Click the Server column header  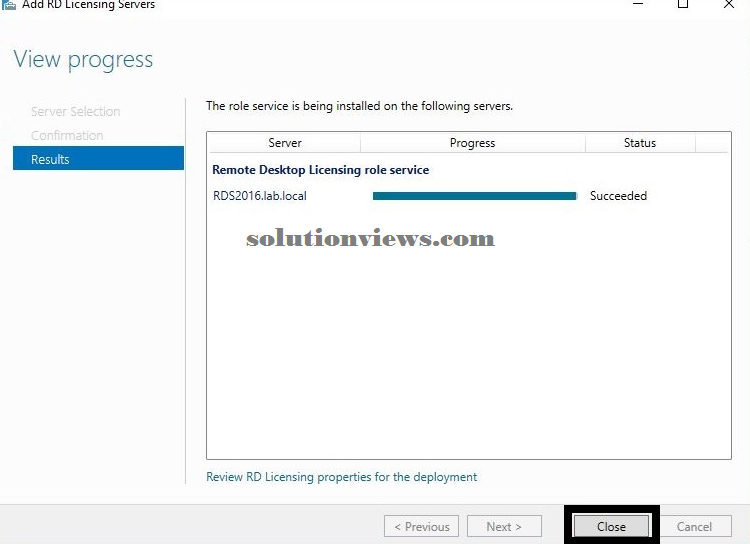point(285,143)
